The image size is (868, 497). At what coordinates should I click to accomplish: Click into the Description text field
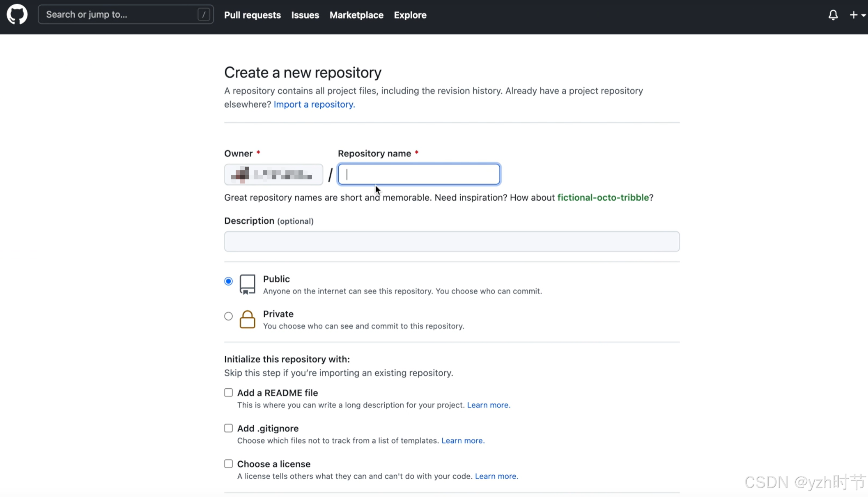(x=452, y=241)
